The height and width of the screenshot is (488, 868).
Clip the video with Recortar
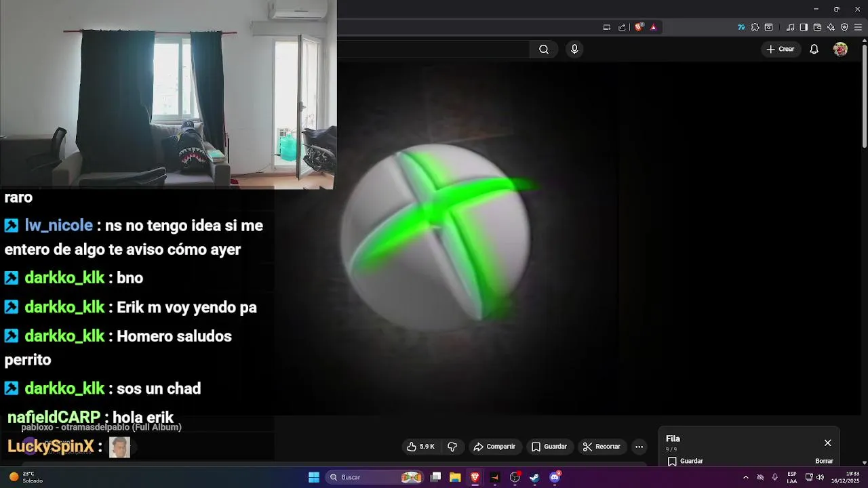[x=602, y=447]
